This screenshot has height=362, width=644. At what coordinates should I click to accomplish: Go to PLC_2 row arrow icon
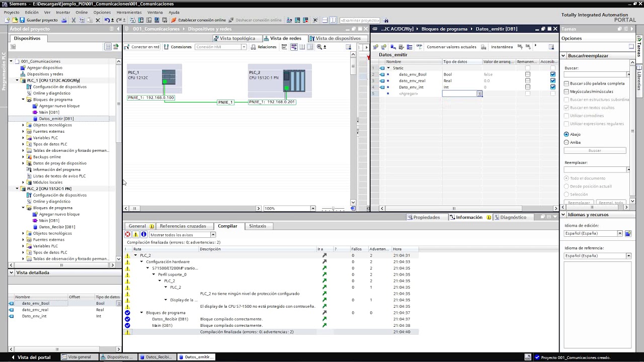(325, 255)
